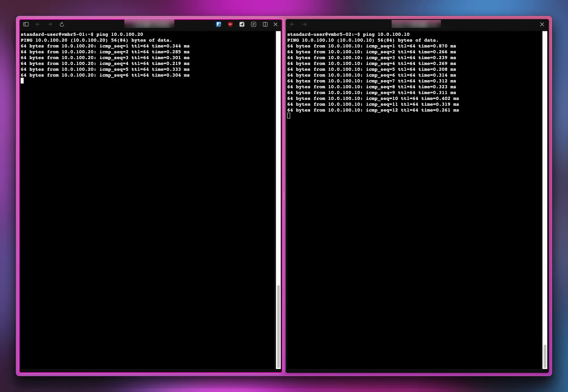Enter split view in the left window
Viewport: 568px width, 392px height.
click(265, 24)
